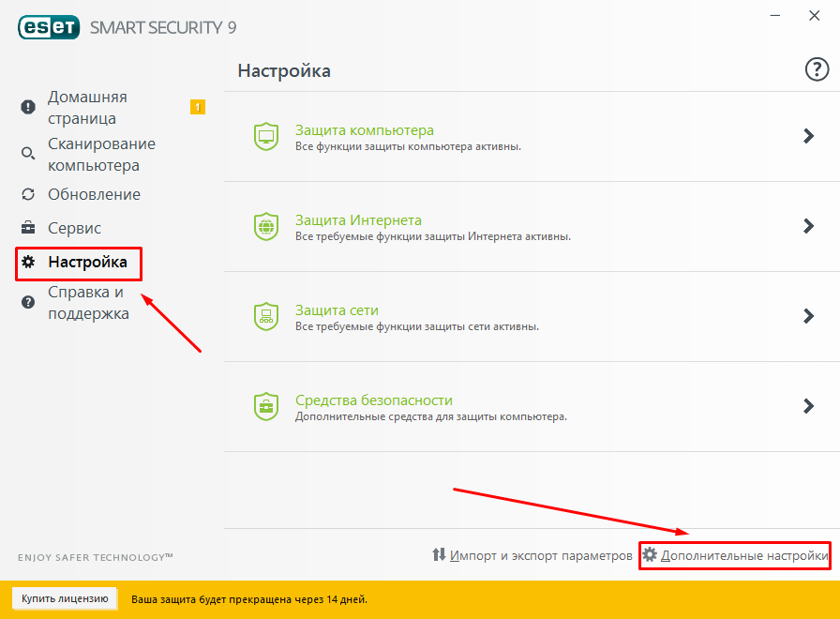The width and height of the screenshot is (840, 619).
Task: Open Сканирование компьютера in the sidebar
Action: [101, 155]
